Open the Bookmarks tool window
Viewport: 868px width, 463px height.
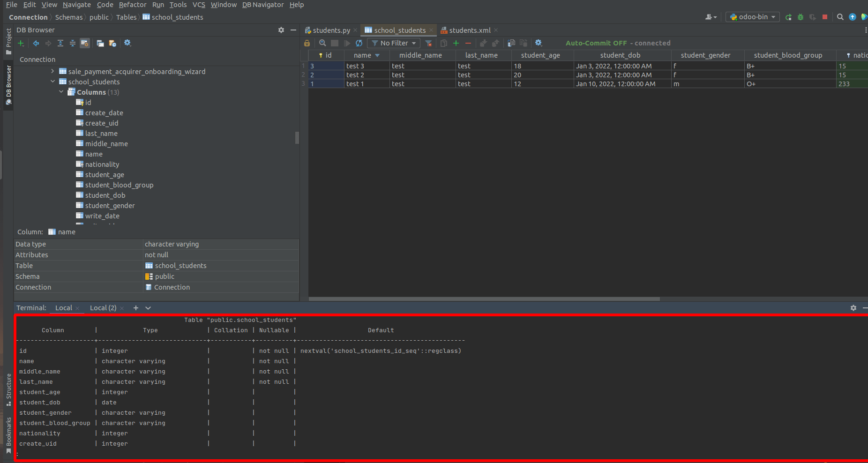pyautogui.click(x=8, y=435)
